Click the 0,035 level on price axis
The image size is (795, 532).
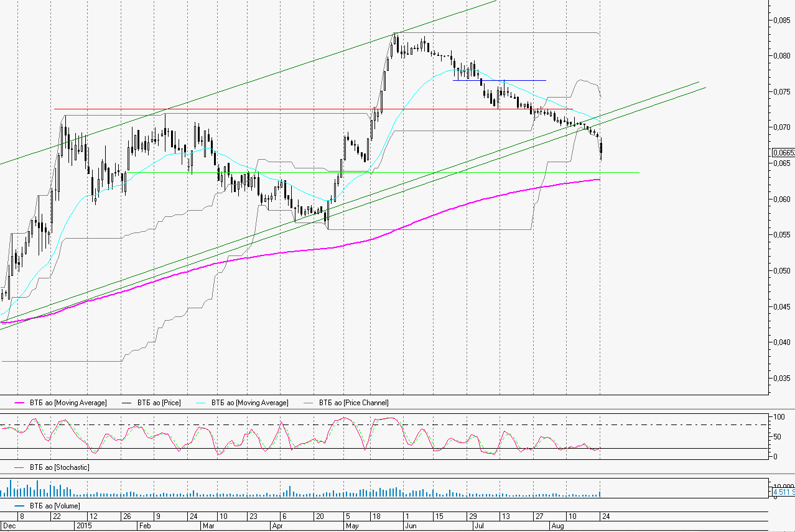click(781, 378)
